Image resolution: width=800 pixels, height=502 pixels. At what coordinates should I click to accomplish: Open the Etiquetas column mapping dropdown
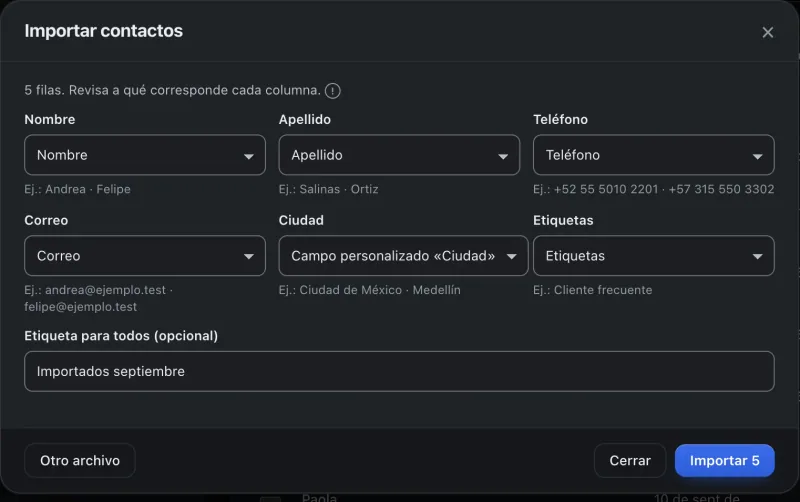[654, 256]
